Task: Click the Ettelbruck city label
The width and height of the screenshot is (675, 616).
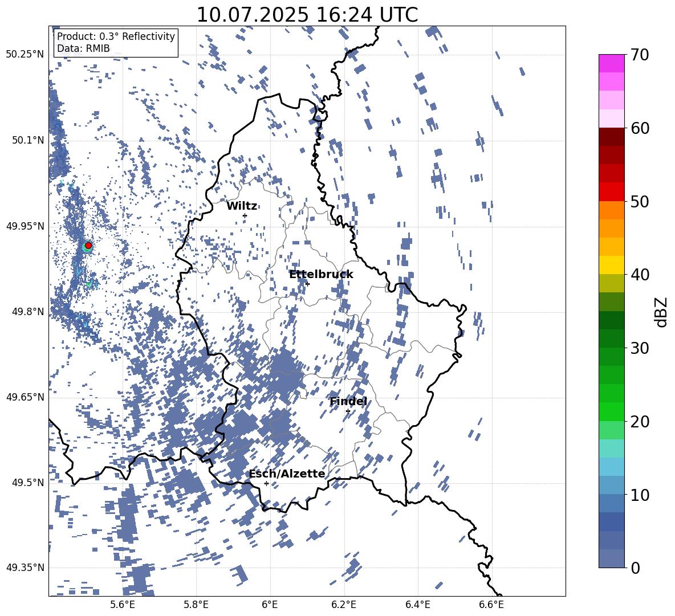Action: click(x=321, y=275)
